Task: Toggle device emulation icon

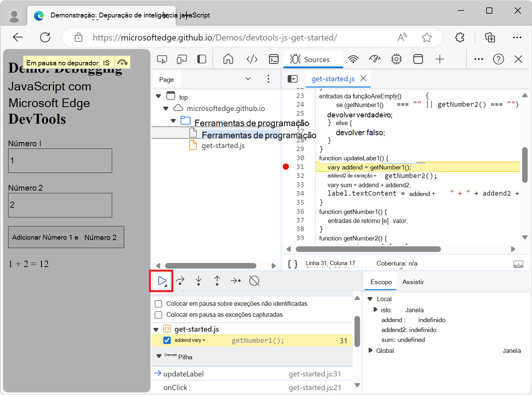Action: tap(182, 59)
